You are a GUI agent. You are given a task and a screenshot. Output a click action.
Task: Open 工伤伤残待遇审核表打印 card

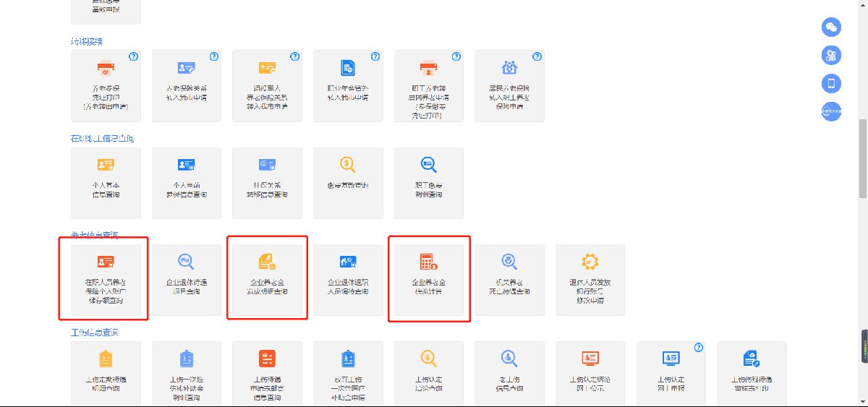click(752, 372)
